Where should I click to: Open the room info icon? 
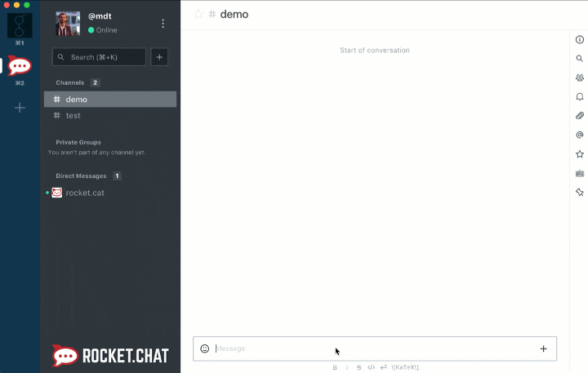coord(579,39)
